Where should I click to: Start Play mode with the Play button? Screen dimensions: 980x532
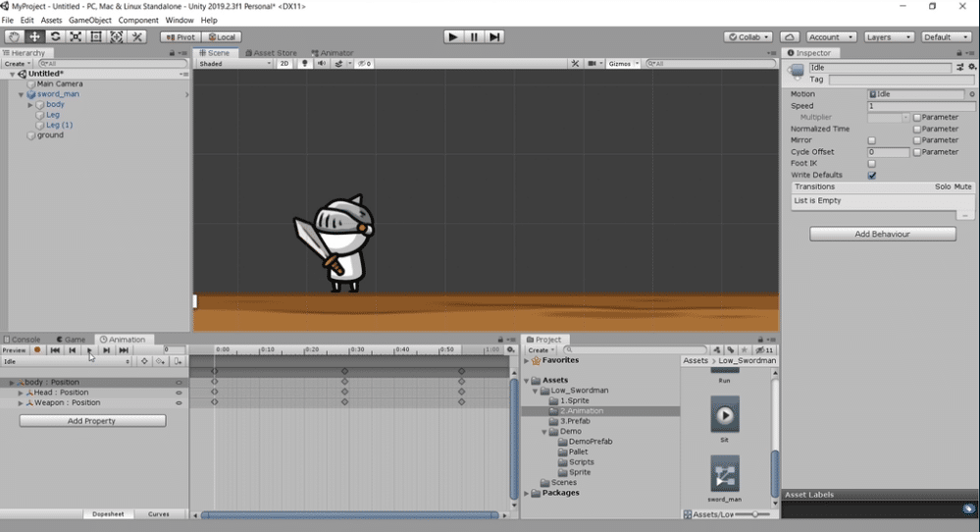click(453, 37)
